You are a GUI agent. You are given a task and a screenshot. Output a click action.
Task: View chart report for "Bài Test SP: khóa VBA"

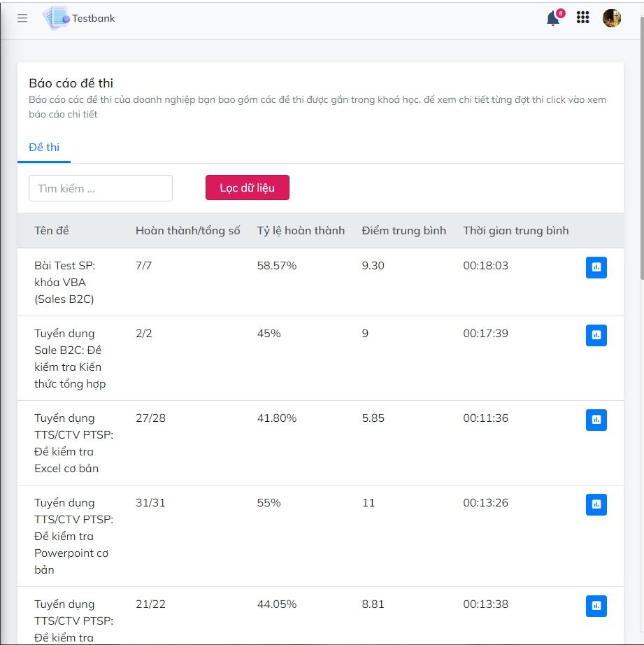pyautogui.click(x=596, y=267)
